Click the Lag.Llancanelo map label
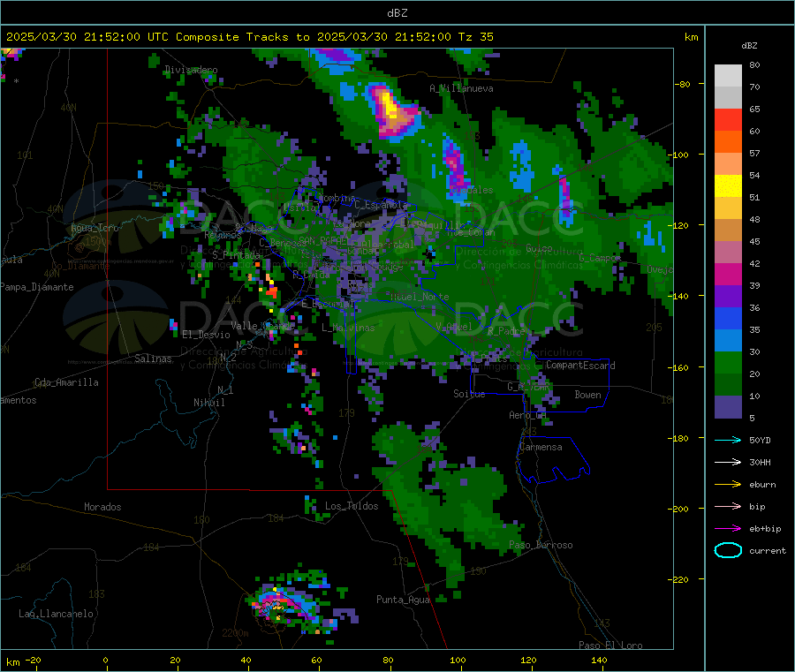The height and width of the screenshot is (672, 795). pos(56,614)
